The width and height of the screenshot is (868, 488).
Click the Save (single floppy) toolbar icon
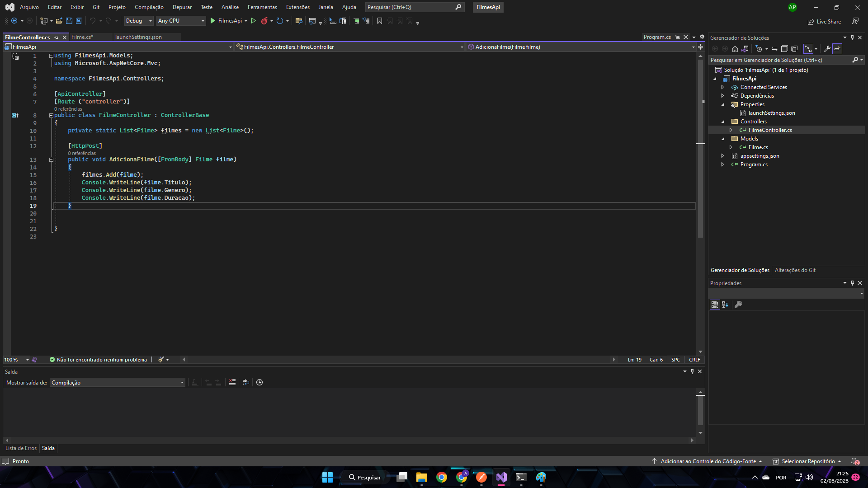69,21
